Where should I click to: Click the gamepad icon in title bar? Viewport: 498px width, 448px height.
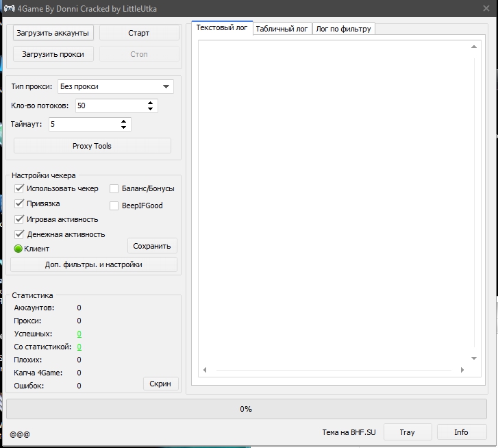pos(9,8)
